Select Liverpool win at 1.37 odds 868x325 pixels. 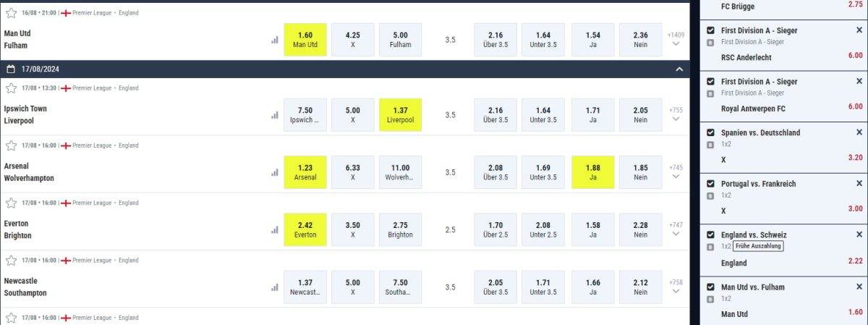click(401, 115)
